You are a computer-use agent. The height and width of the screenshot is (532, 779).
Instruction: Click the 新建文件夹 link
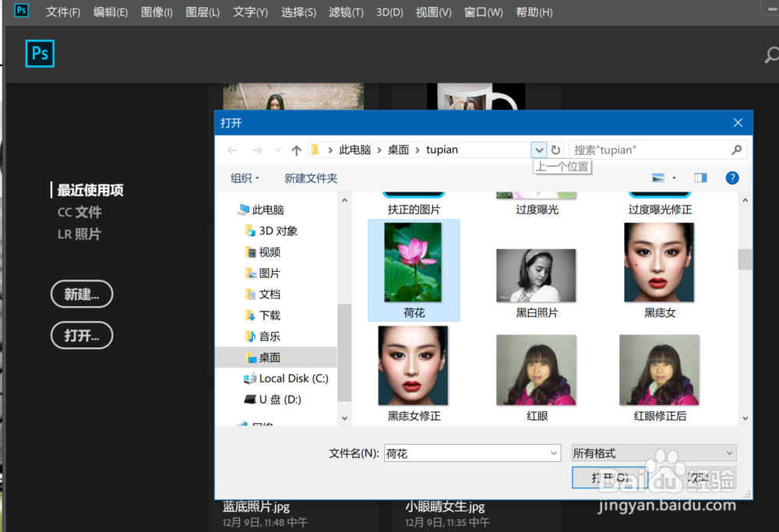pos(311,178)
